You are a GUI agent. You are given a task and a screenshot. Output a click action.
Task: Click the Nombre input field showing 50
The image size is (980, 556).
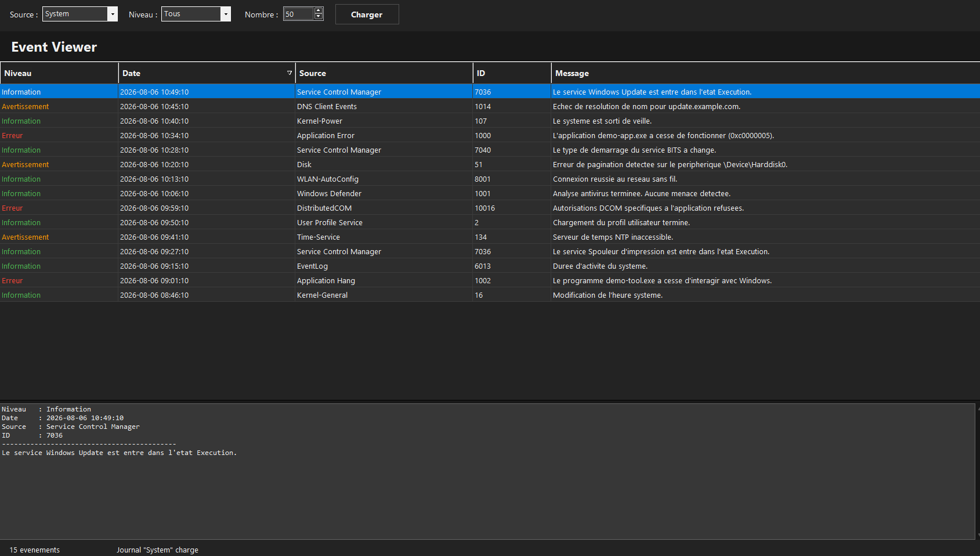[x=299, y=14]
